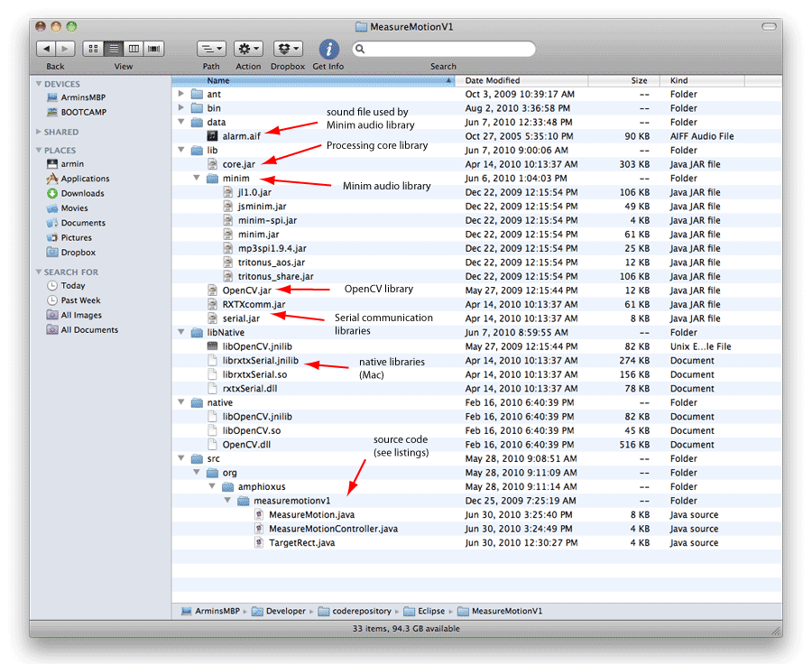Sort by Date Modified column header

(521, 80)
